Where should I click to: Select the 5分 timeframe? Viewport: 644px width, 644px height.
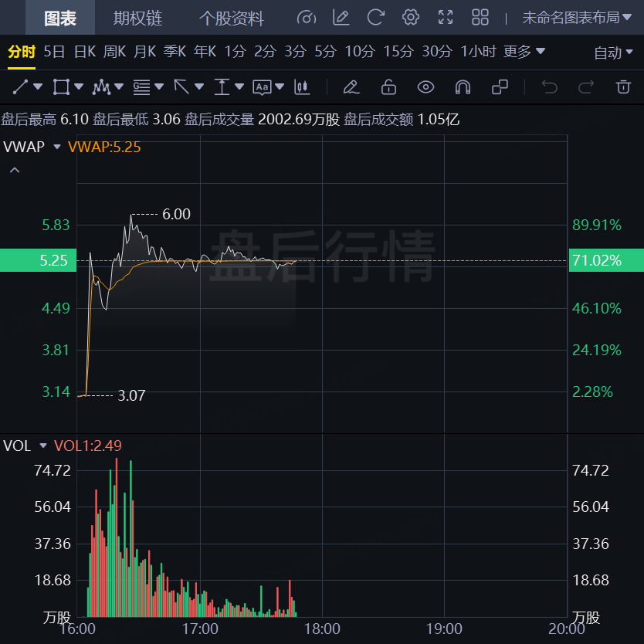325,52
